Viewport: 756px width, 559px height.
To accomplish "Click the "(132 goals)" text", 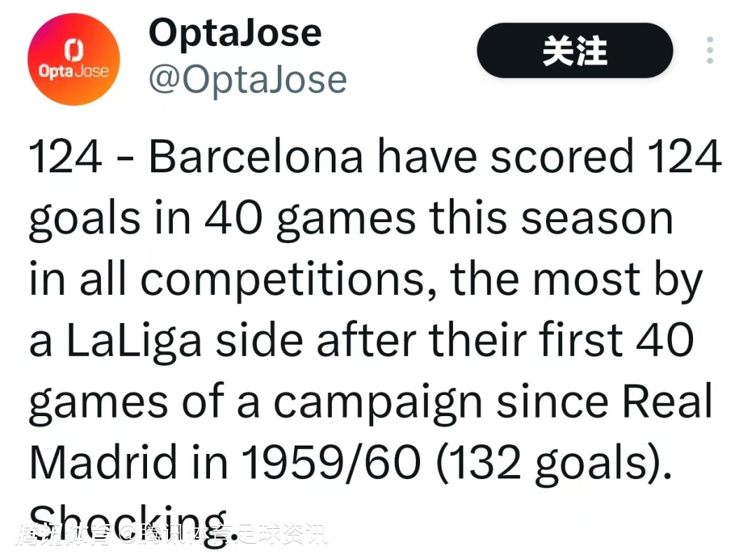I will click(x=549, y=462).
